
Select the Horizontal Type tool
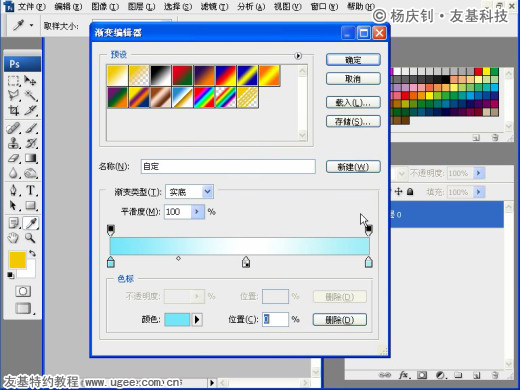point(30,190)
